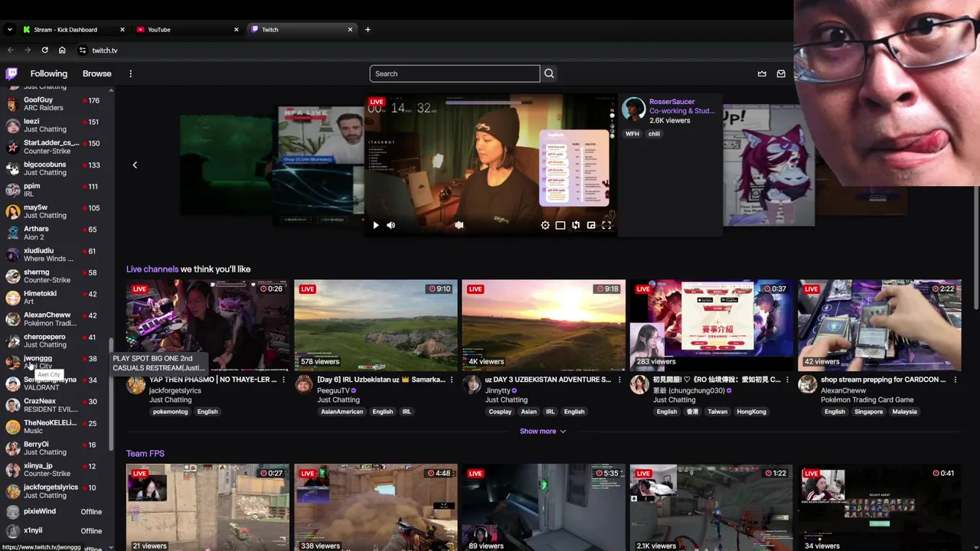Toggle picture-in-picture mini player icon

591,225
